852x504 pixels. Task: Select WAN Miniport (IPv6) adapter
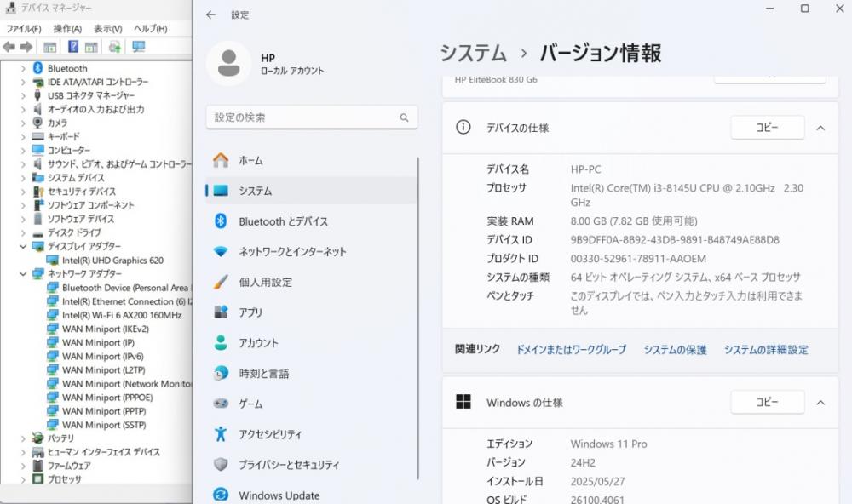click(103, 356)
